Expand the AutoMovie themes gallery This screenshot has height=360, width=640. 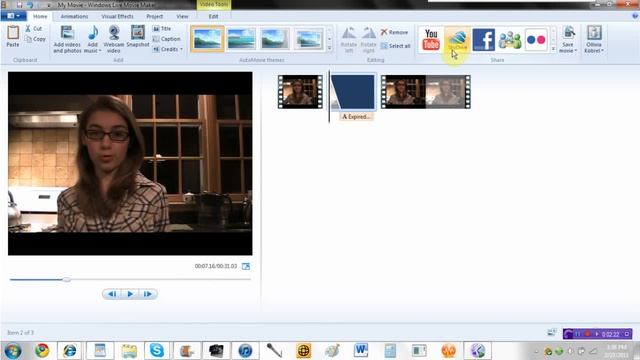point(330,48)
